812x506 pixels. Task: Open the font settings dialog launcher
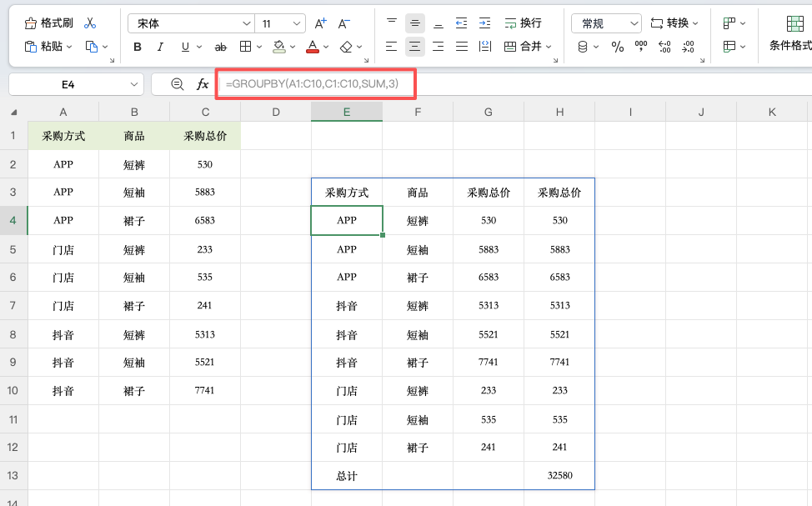366,61
